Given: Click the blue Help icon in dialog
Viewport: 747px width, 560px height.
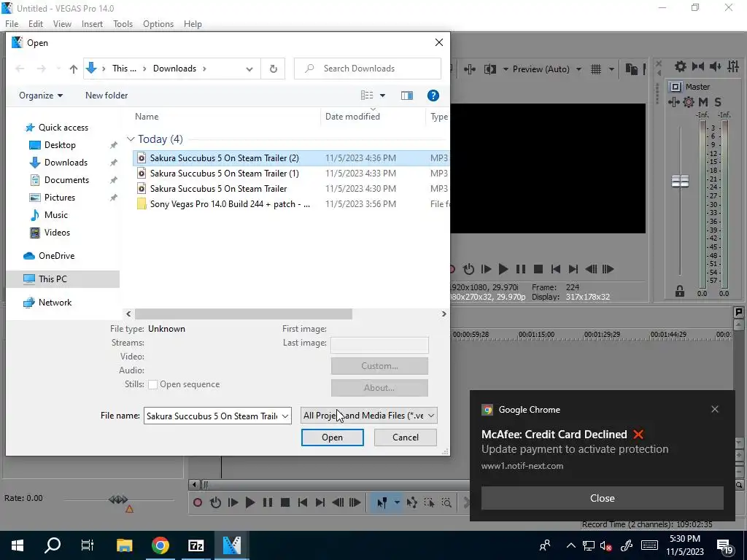Looking at the screenshot, I should [x=433, y=96].
